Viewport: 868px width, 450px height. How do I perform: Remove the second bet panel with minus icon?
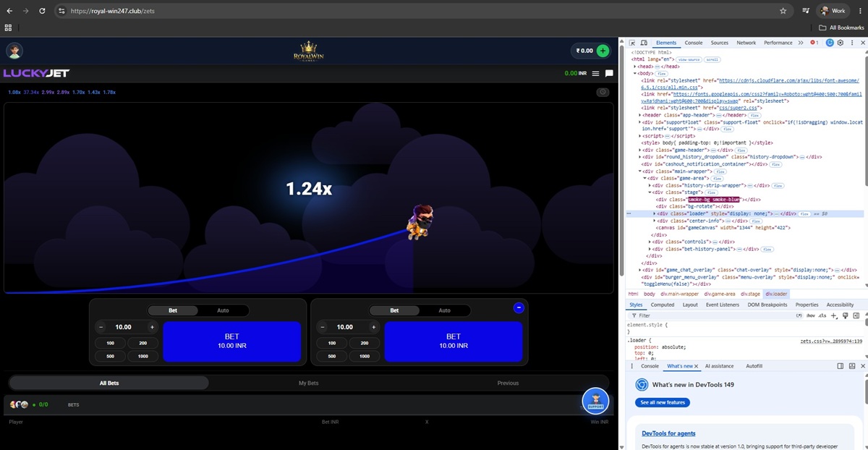519,307
